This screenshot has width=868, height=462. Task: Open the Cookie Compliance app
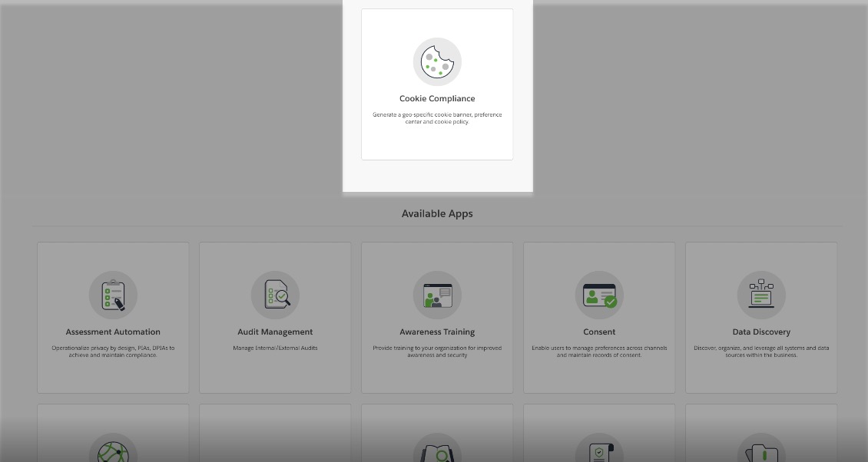click(436, 84)
